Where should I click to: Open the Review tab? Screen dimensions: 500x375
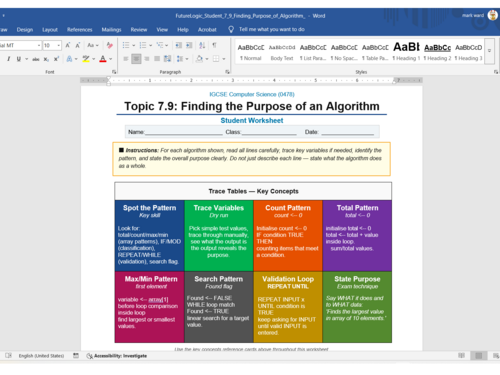pos(139,30)
